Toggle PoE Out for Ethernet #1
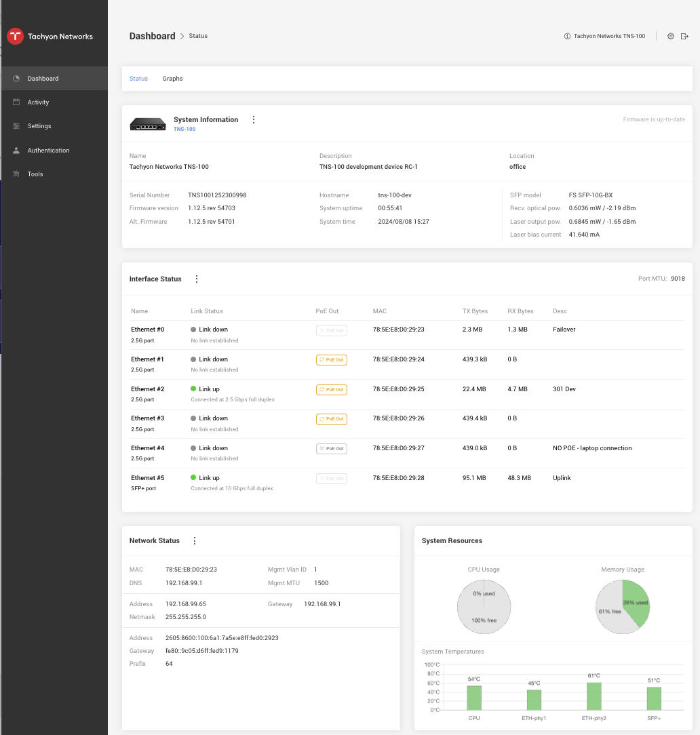 point(332,360)
